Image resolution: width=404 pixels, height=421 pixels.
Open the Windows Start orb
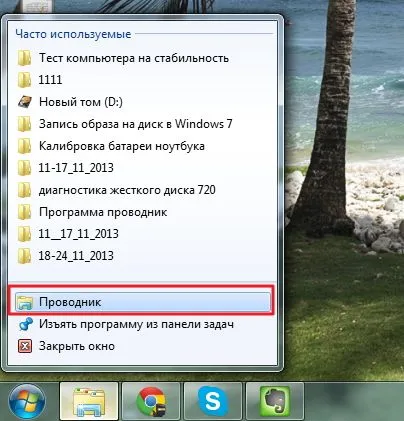point(27,402)
